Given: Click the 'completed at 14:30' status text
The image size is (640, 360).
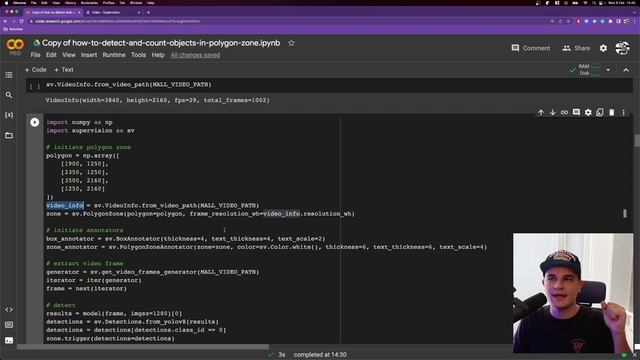Looking at the screenshot, I should point(320,355).
